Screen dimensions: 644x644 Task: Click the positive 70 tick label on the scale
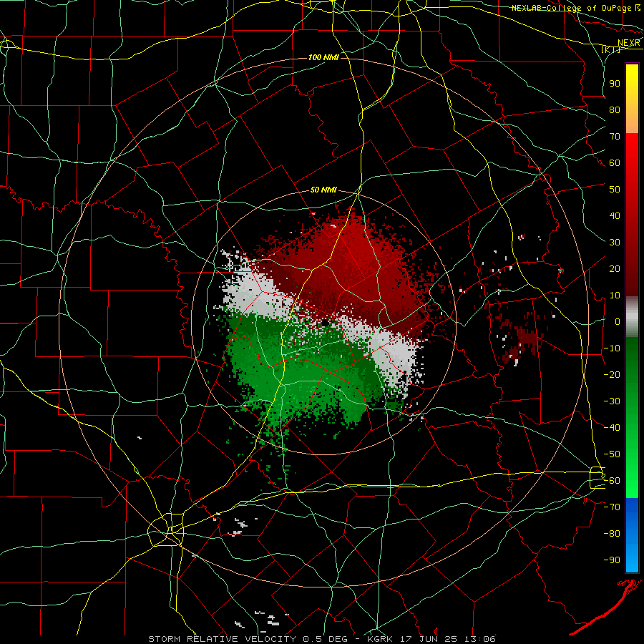(x=615, y=137)
